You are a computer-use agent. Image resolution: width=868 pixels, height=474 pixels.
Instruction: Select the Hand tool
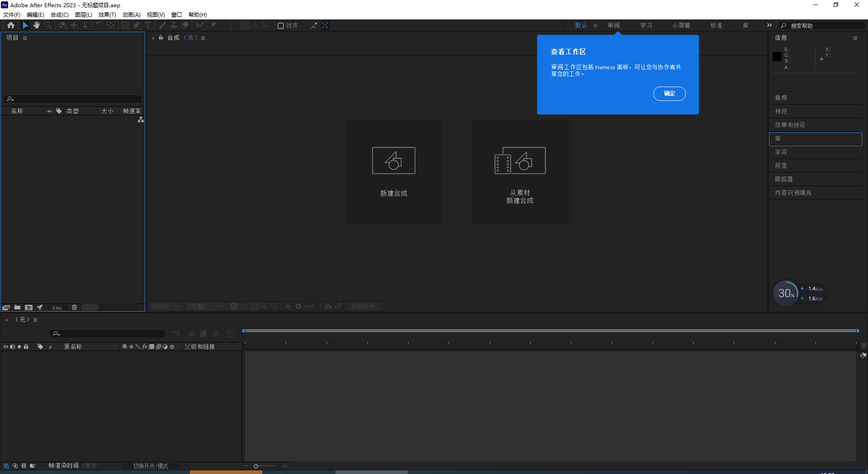pos(37,25)
